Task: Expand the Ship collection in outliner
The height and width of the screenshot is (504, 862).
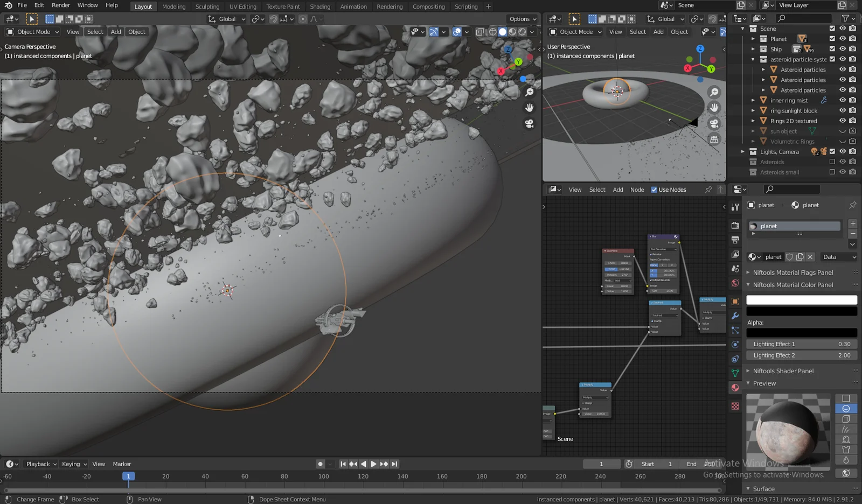Action: click(753, 49)
